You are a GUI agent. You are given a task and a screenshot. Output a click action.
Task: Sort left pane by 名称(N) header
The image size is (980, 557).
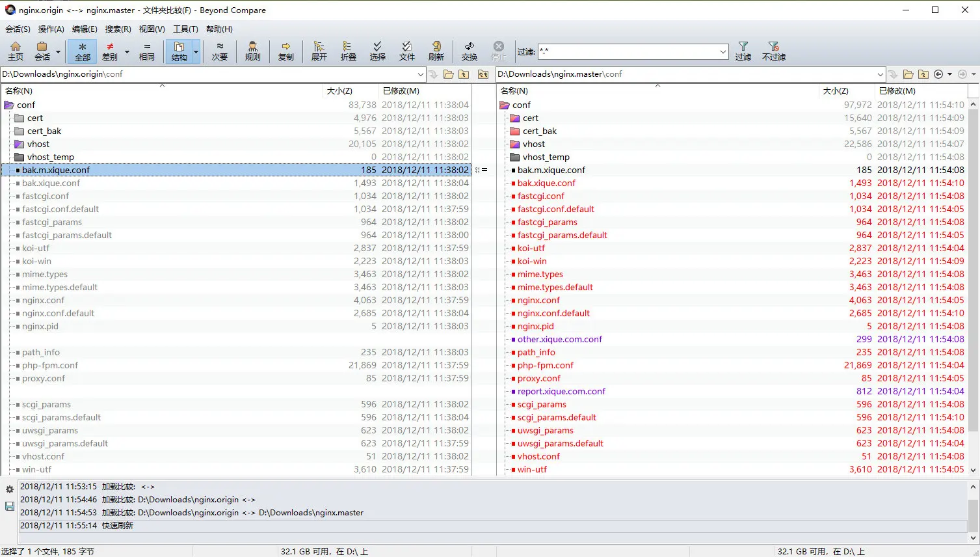pos(162,91)
